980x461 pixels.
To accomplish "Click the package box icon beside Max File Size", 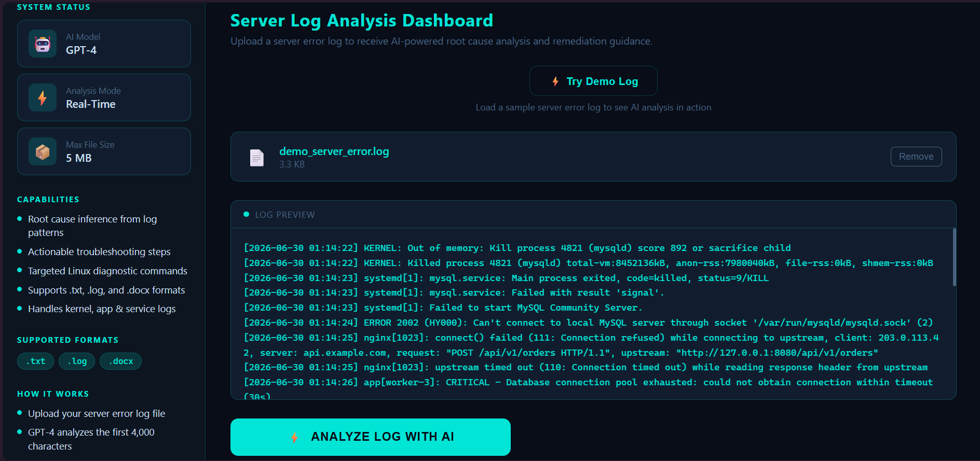I will pyautogui.click(x=43, y=152).
